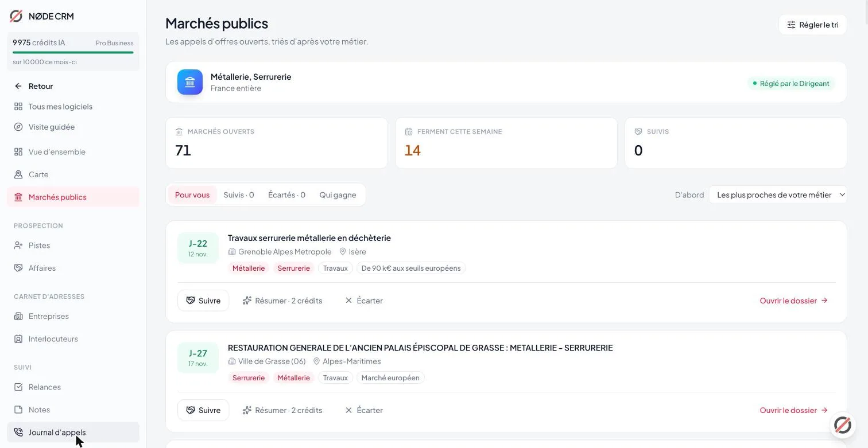
Task: Go back via the Retour arrow
Action: (18, 86)
